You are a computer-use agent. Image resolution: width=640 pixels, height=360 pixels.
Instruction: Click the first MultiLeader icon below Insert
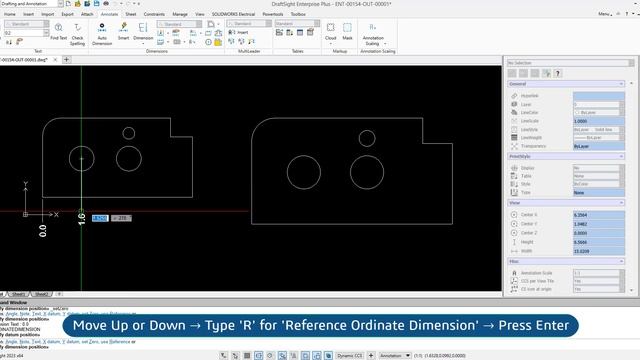[x=231, y=42]
